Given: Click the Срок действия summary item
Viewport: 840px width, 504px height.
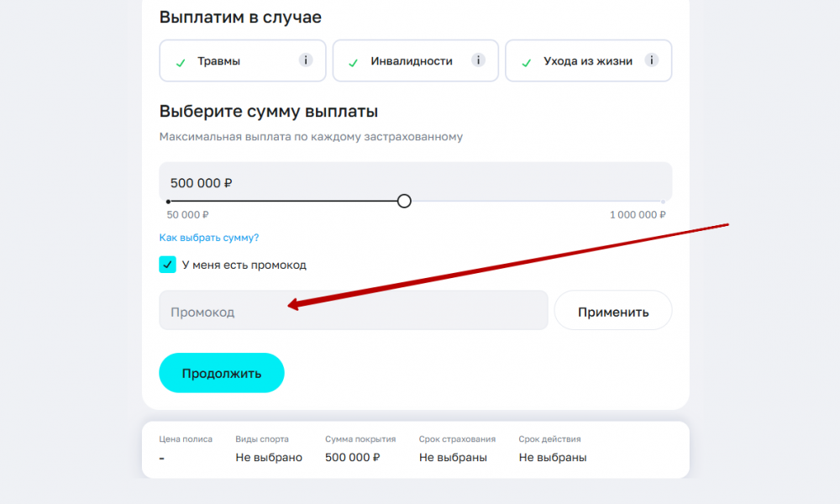Looking at the screenshot, I should click(553, 449).
